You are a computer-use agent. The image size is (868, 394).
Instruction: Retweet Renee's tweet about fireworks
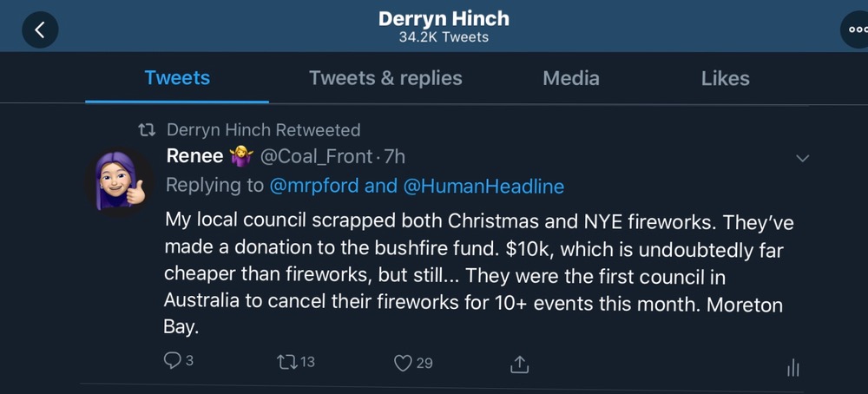[x=286, y=362]
